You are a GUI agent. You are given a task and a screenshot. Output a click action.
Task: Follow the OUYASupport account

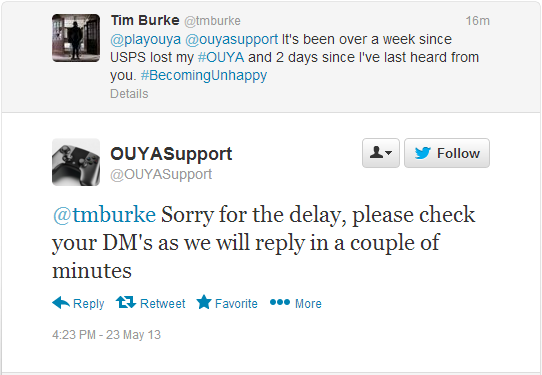coord(447,153)
